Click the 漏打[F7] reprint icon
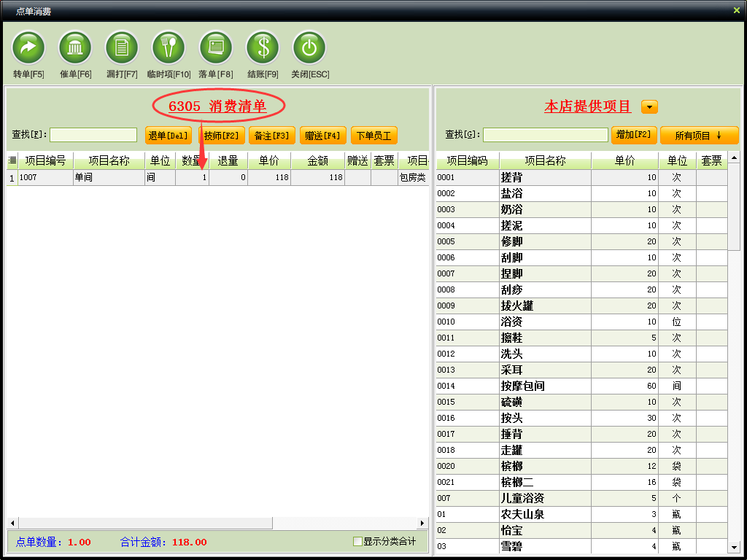 click(122, 48)
